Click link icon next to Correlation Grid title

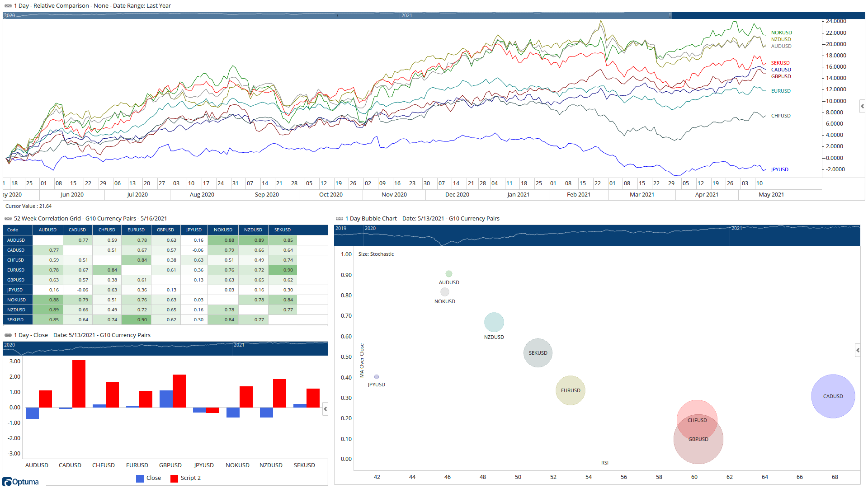point(8,219)
